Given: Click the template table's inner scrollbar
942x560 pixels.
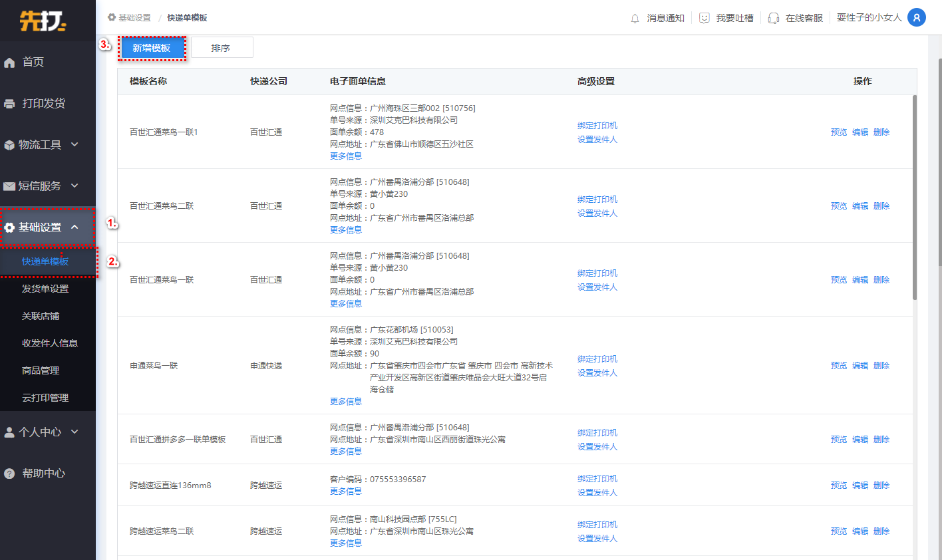Looking at the screenshot, I should pyautogui.click(x=915, y=198).
